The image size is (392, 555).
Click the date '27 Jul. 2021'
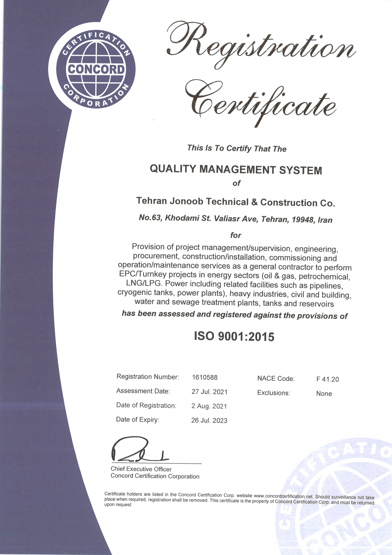(x=210, y=392)
